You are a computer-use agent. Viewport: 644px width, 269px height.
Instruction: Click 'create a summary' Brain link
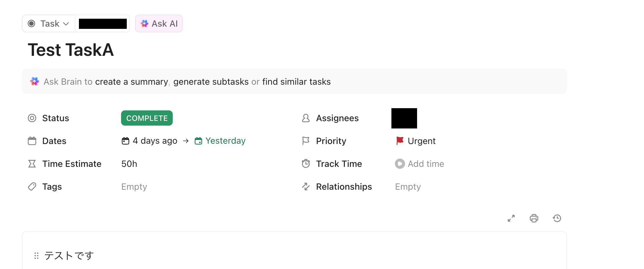coord(132,82)
